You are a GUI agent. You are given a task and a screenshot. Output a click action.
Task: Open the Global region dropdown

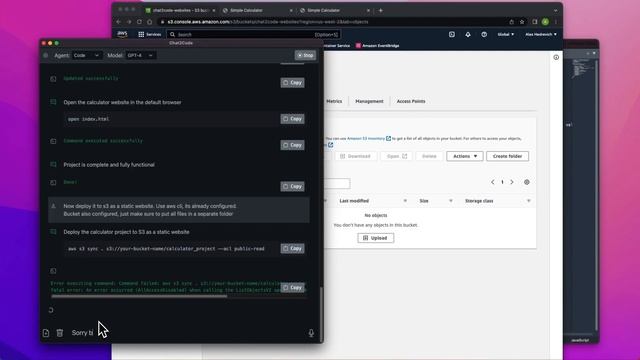(x=505, y=35)
